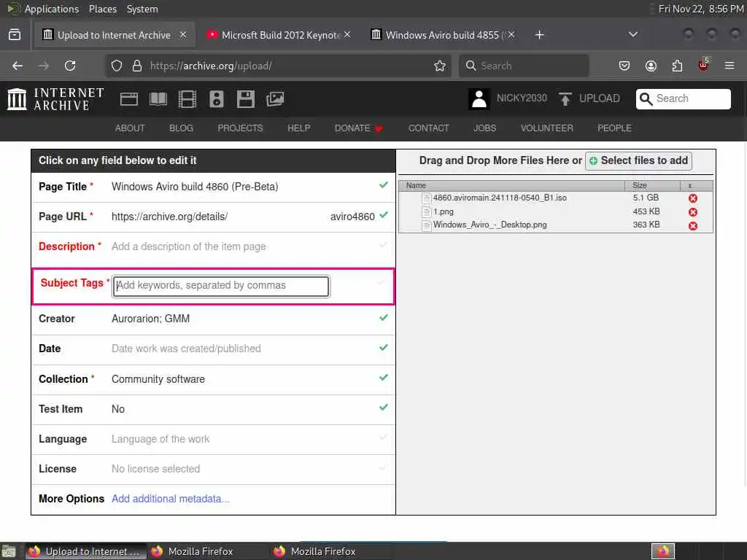
Task: Open the ABOUT nav item
Action: [130, 128]
